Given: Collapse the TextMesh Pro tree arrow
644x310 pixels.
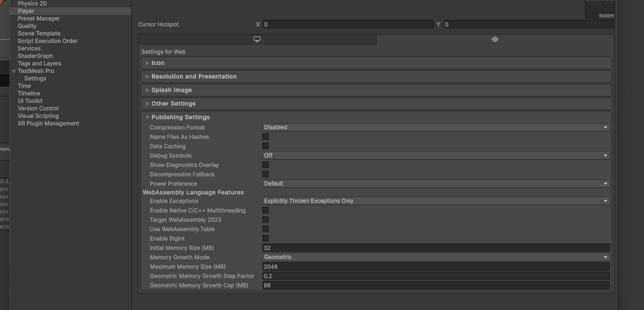Looking at the screenshot, I should (14, 71).
